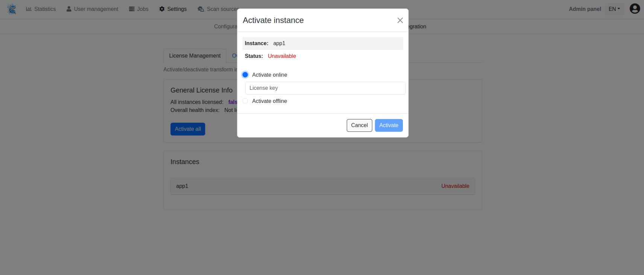Focus the License key input field

tap(325, 88)
